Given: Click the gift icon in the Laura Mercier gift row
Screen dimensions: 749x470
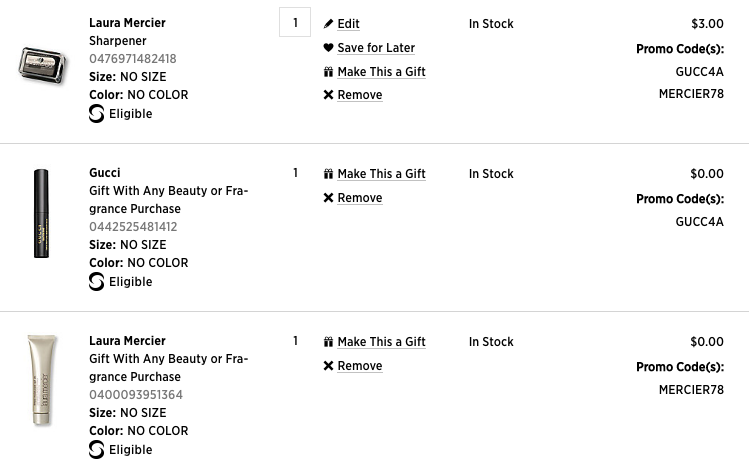Looking at the screenshot, I should click(328, 342).
